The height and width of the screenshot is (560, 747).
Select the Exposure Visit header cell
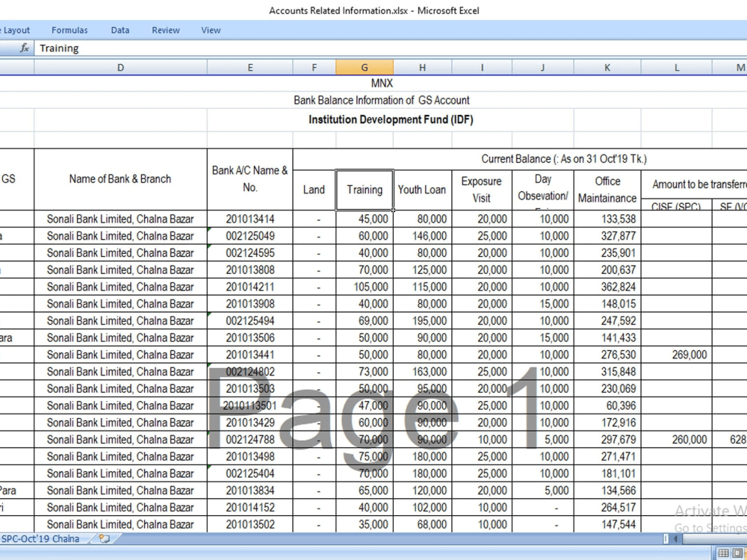tap(482, 190)
